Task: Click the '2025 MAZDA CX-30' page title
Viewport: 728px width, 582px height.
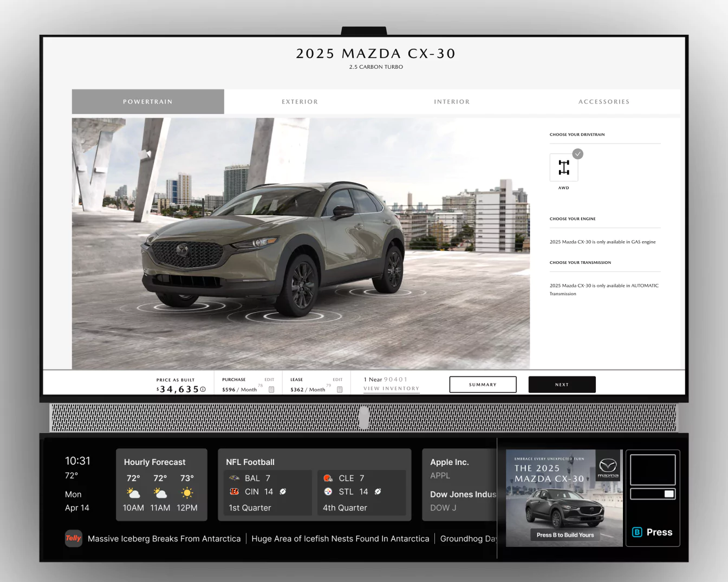Action: [376, 53]
